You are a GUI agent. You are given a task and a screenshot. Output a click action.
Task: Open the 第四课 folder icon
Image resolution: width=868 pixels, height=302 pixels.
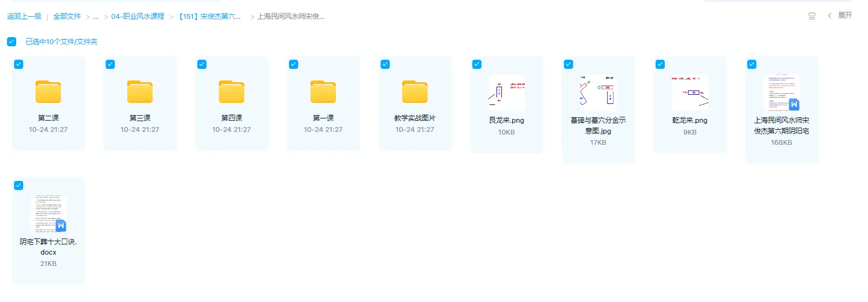point(231,92)
